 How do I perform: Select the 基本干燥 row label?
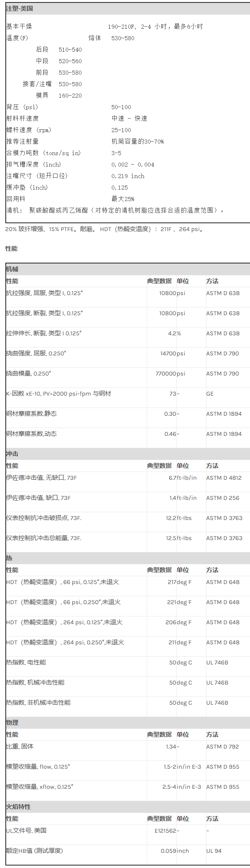(19, 27)
